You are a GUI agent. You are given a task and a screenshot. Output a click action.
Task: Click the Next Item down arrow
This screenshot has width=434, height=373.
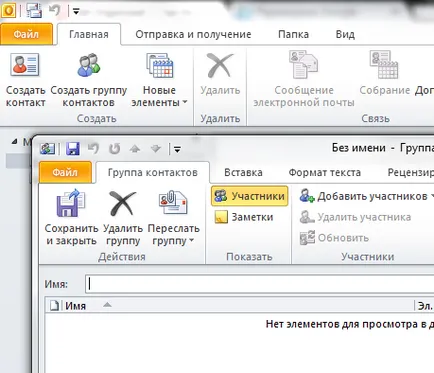(156, 148)
